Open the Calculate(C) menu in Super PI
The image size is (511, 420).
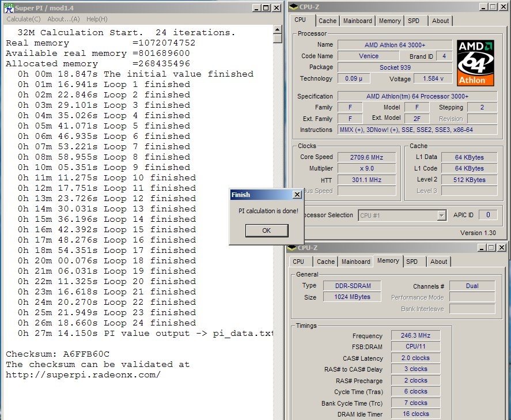[24, 19]
